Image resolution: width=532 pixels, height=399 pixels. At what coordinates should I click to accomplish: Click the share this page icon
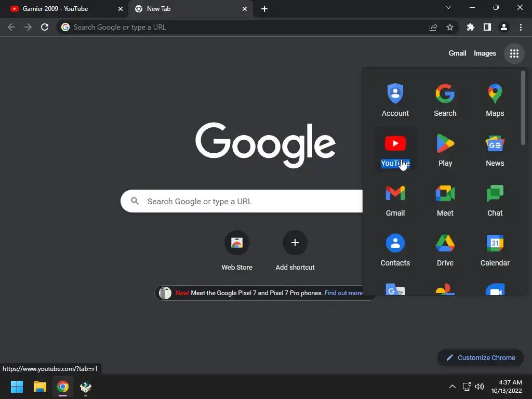click(x=433, y=27)
